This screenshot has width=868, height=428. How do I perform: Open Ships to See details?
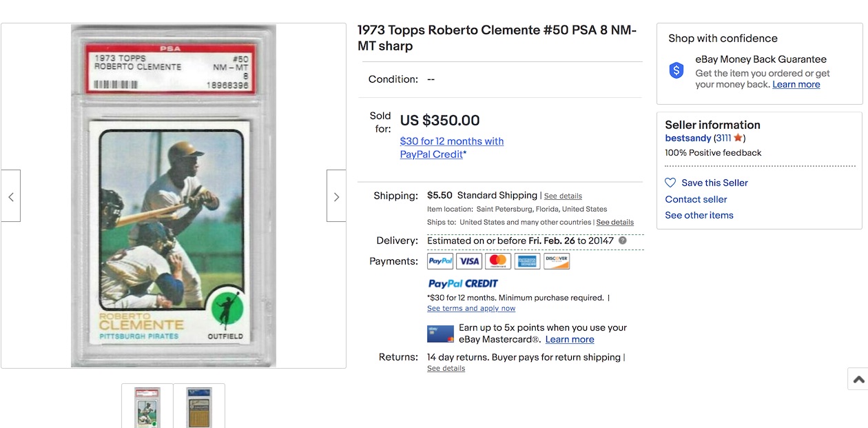click(x=614, y=223)
